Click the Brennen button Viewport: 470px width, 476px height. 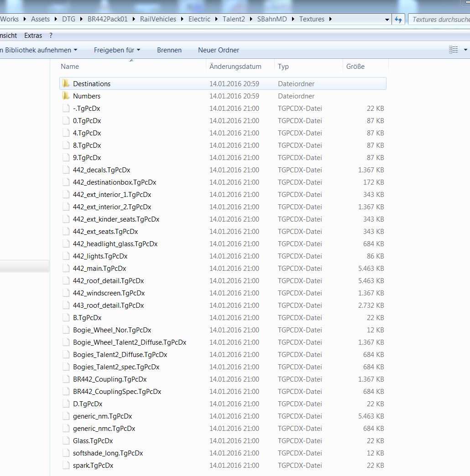[x=169, y=50]
